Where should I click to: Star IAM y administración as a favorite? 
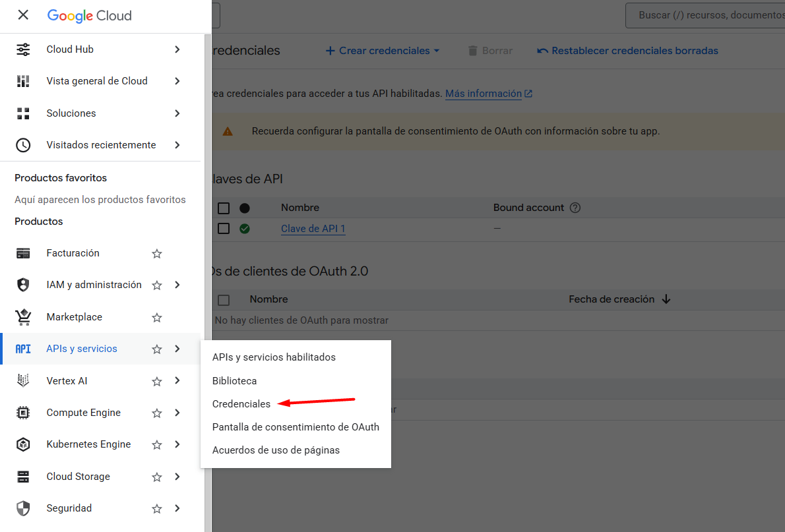tap(157, 285)
